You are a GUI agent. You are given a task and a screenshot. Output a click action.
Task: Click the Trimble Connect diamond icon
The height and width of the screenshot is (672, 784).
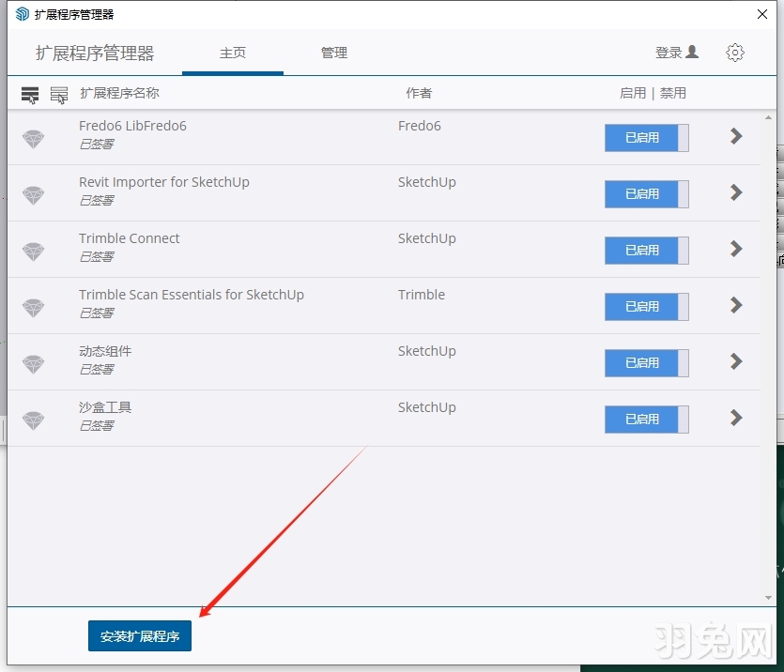[x=34, y=250]
